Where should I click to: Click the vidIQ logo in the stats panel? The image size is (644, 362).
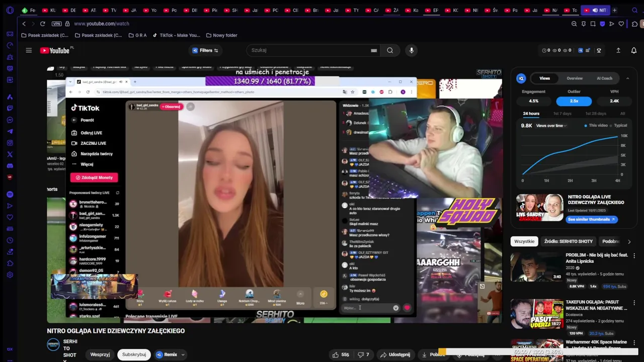click(x=521, y=78)
